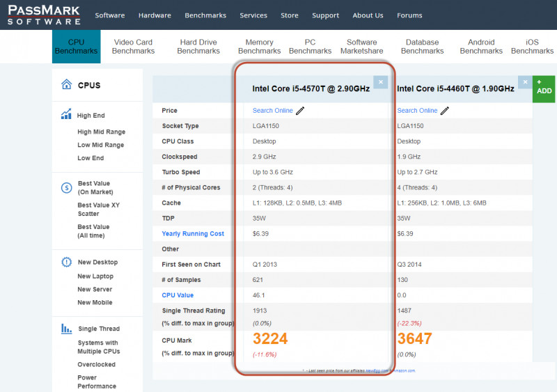Go to High Mid Range in sidebar
557x392 pixels.
(x=102, y=132)
